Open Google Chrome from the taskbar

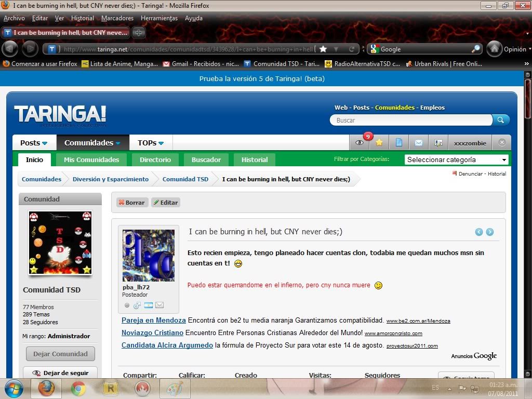coord(78,389)
